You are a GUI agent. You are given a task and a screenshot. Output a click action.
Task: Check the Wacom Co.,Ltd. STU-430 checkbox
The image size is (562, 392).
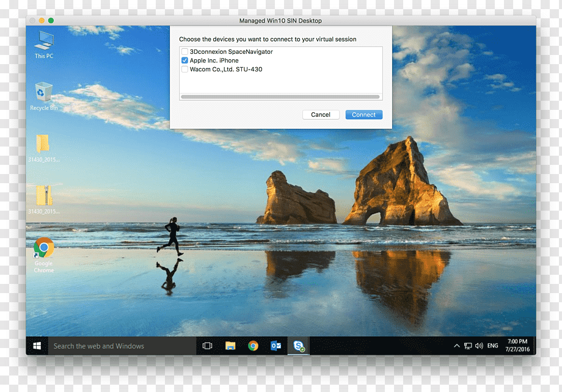(x=184, y=69)
